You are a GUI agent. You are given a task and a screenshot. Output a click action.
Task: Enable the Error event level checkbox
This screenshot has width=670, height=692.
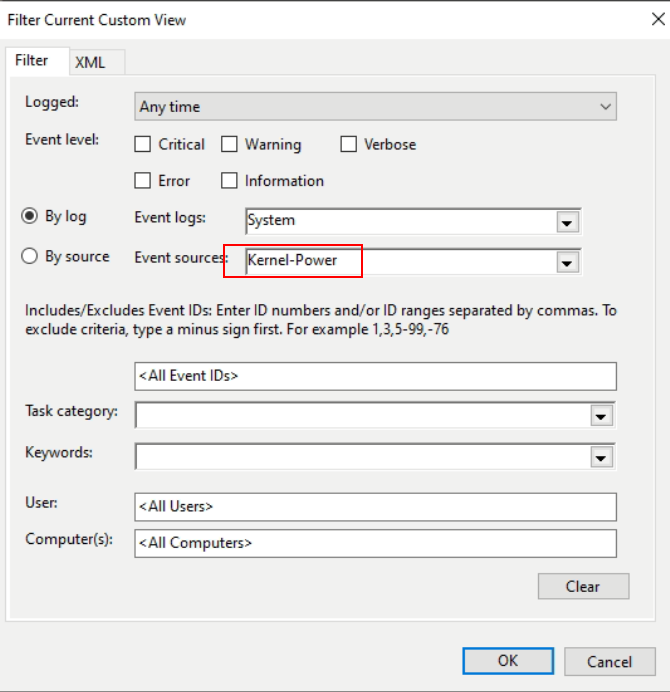tap(143, 181)
